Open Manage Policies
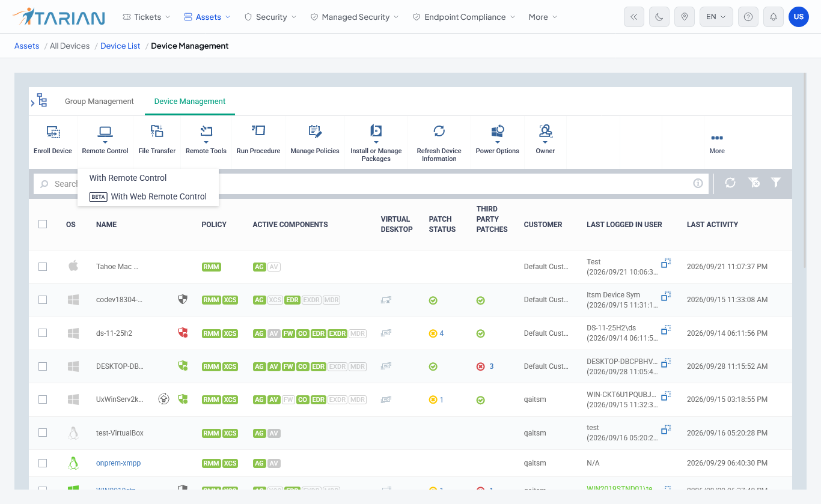 pyautogui.click(x=315, y=132)
